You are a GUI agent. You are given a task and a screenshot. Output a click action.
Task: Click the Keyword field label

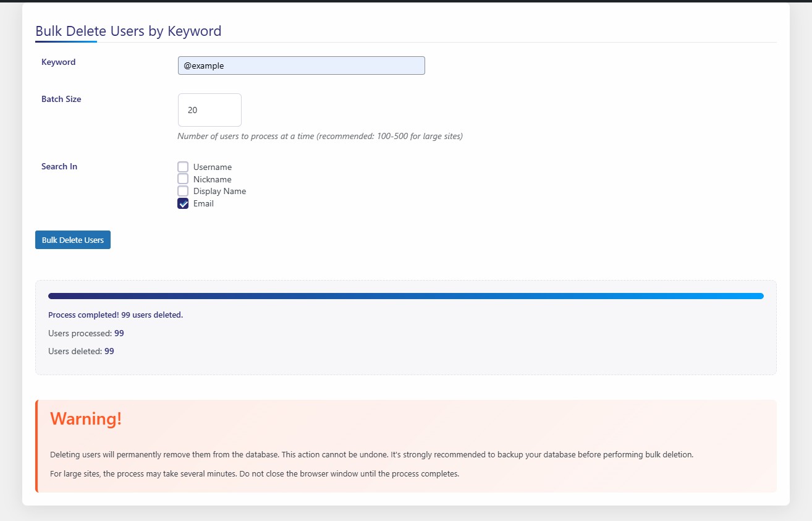tap(59, 62)
